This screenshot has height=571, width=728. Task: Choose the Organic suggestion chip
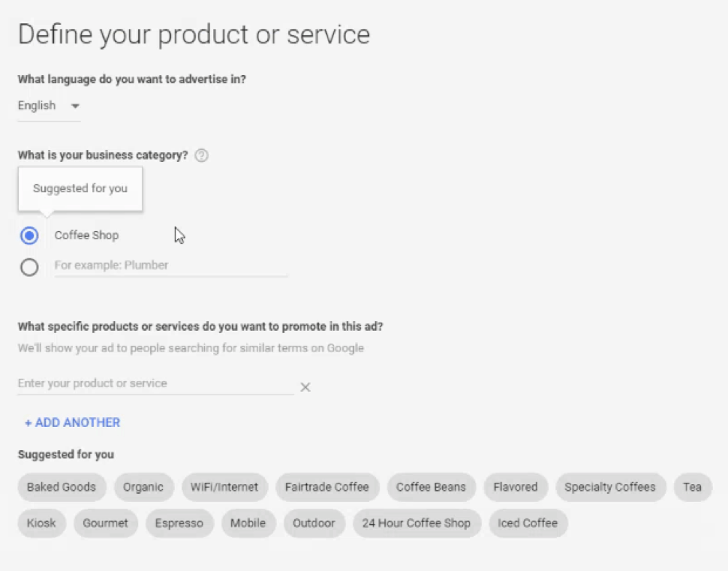[143, 487]
